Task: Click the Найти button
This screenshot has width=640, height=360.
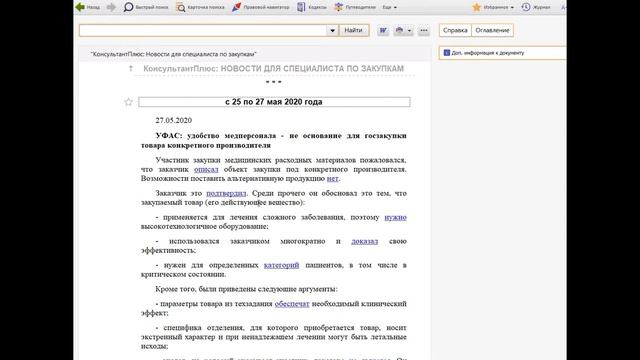Action: [353, 30]
